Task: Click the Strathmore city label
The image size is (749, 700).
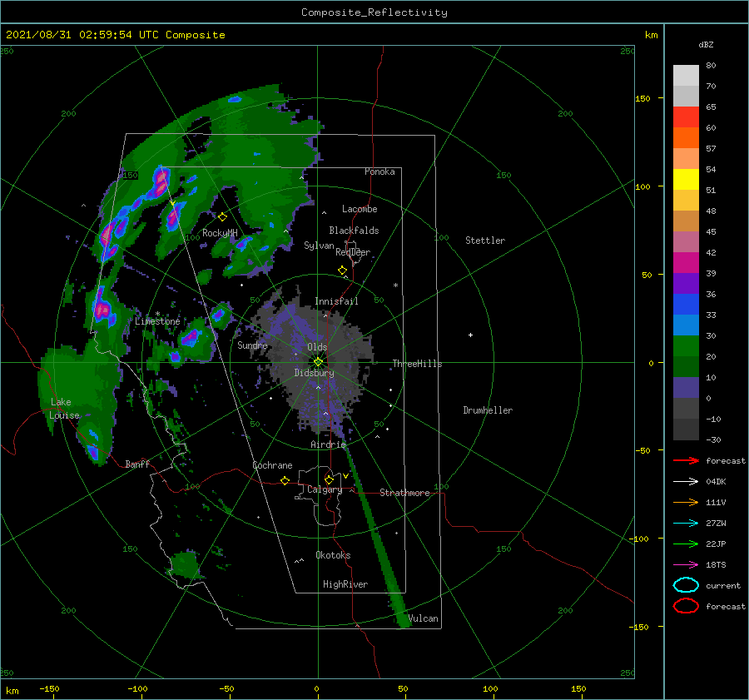Action: [404, 493]
